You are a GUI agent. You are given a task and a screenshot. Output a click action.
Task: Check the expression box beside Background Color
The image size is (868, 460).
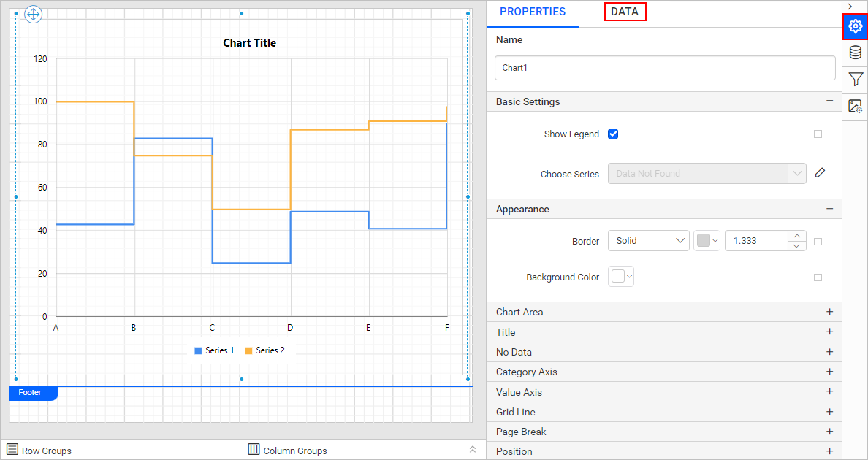click(x=818, y=277)
